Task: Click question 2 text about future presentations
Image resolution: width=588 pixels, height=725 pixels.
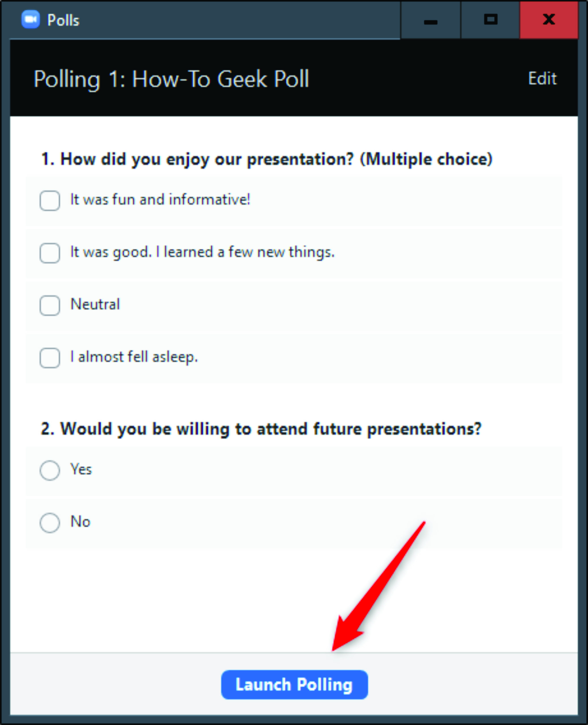Action: [261, 429]
